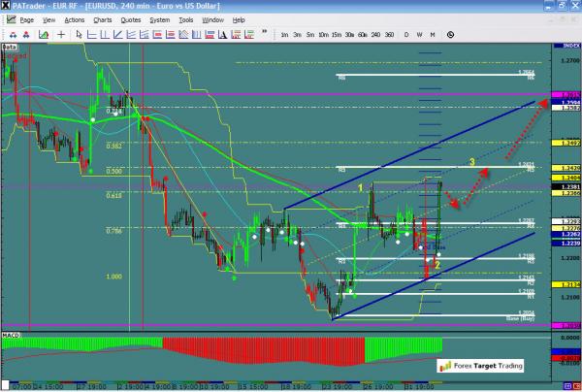
Task: Pick the fan lines drawing tool
Action: (x=131, y=35)
